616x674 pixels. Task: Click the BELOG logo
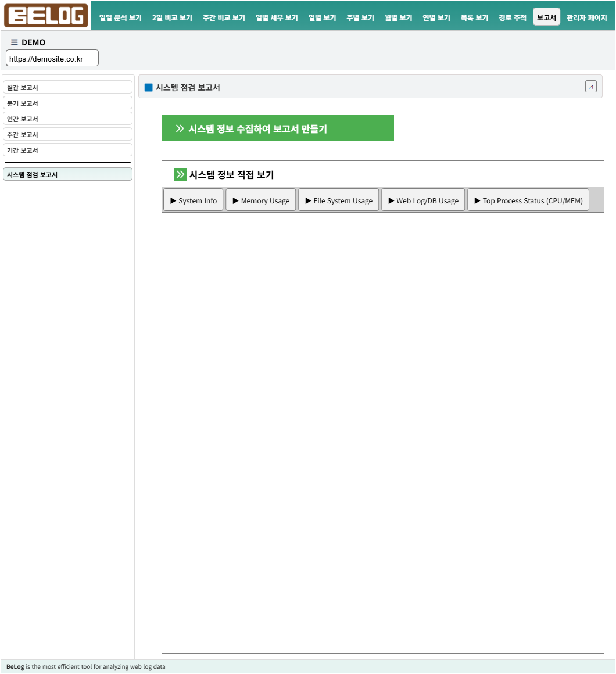pos(46,16)
